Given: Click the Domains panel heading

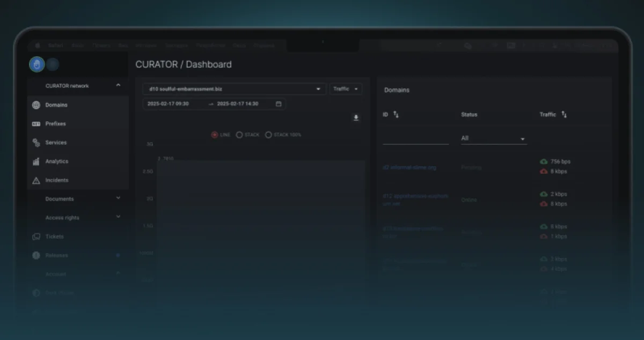Looking at the screenshot, I should (397, 90).
